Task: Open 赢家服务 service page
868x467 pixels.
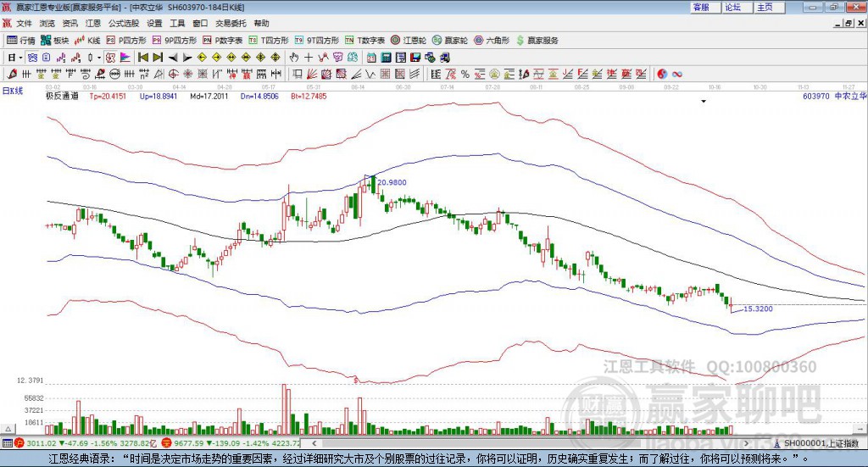Action: 537,41
